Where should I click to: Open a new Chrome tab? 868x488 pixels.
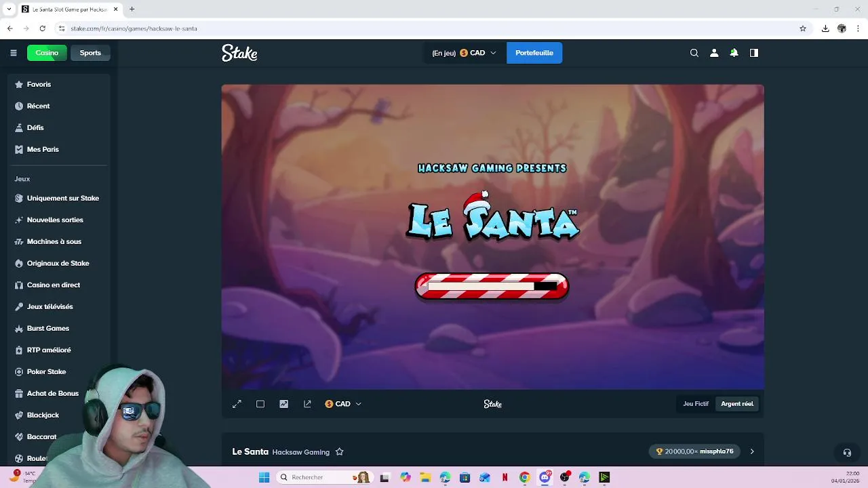(x=132, y=9)
